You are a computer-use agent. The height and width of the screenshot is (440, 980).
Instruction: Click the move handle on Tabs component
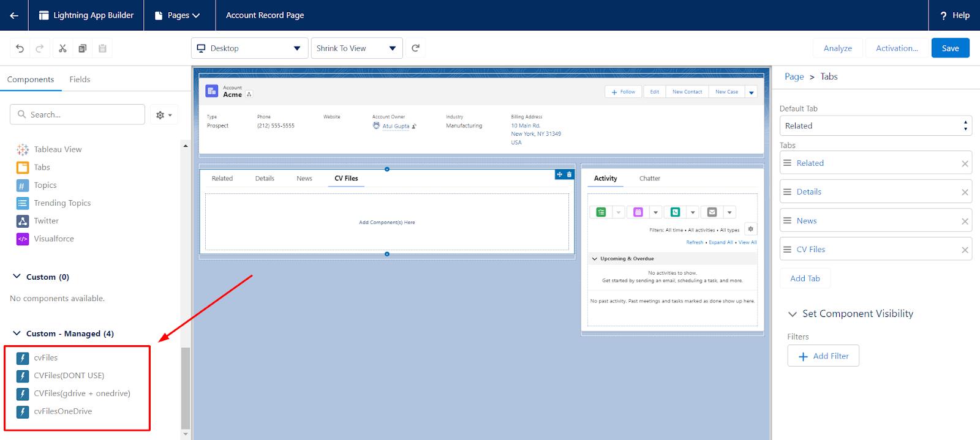coord(560,174)
